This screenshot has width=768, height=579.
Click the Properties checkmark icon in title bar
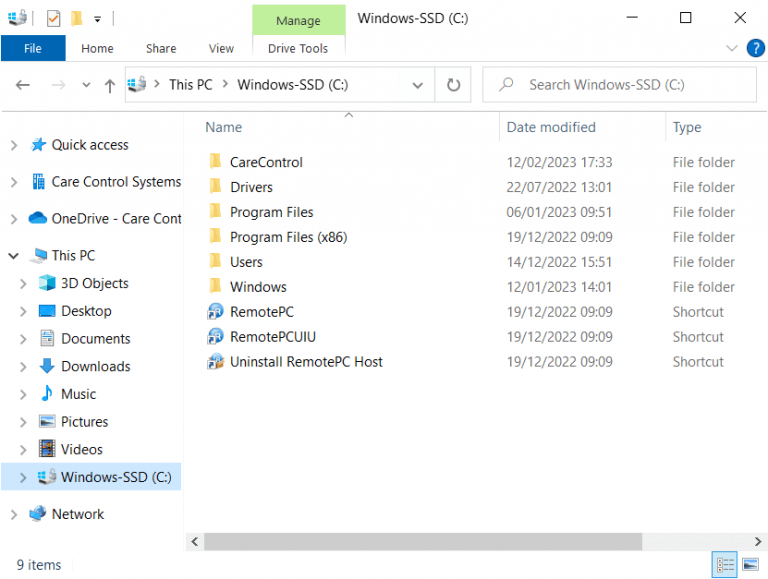pyautogui.click(x=53, y=19)
